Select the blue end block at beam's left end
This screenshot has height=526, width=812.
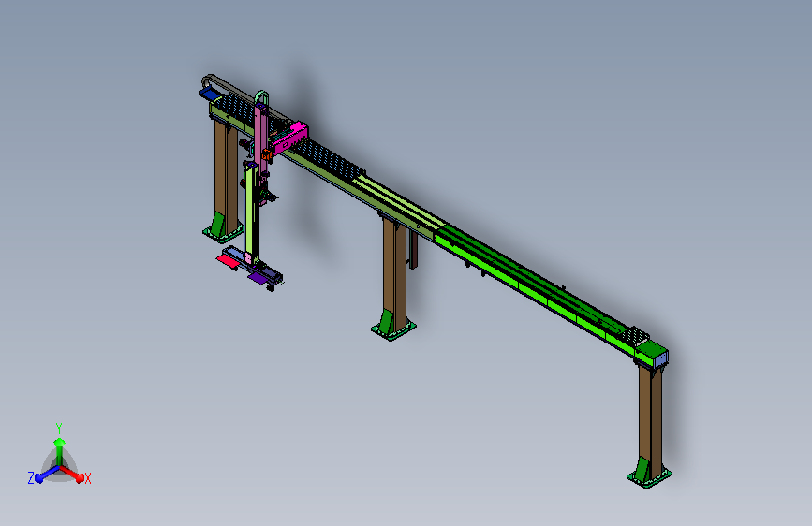pos(210,94)
